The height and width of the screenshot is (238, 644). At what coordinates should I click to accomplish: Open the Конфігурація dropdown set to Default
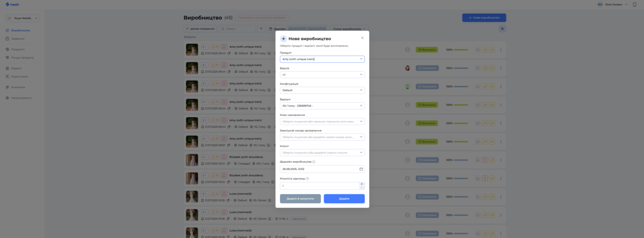point(322,90)
